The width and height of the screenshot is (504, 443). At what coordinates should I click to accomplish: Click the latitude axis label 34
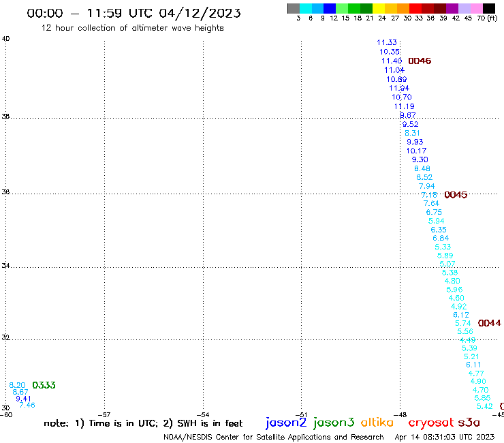click(x=5, y=266)
